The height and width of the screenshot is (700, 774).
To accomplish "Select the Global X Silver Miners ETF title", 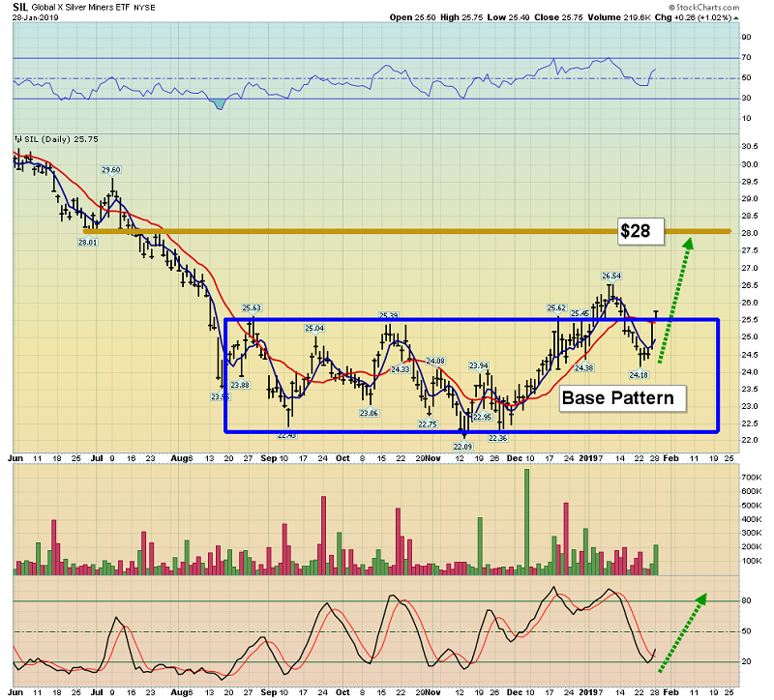I will click(80, 8).
